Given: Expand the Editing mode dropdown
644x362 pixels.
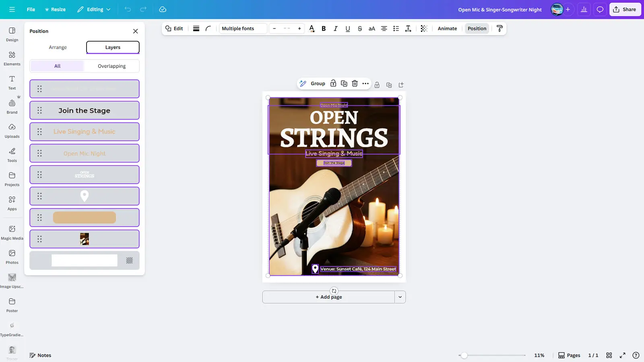Looking at the screenshot, I should (x=94, y=9).
